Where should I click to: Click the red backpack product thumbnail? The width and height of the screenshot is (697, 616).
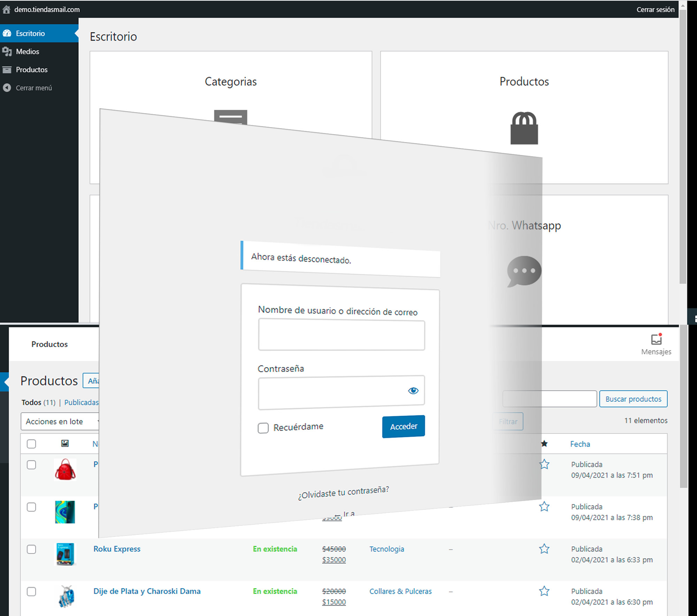point(65,469)
